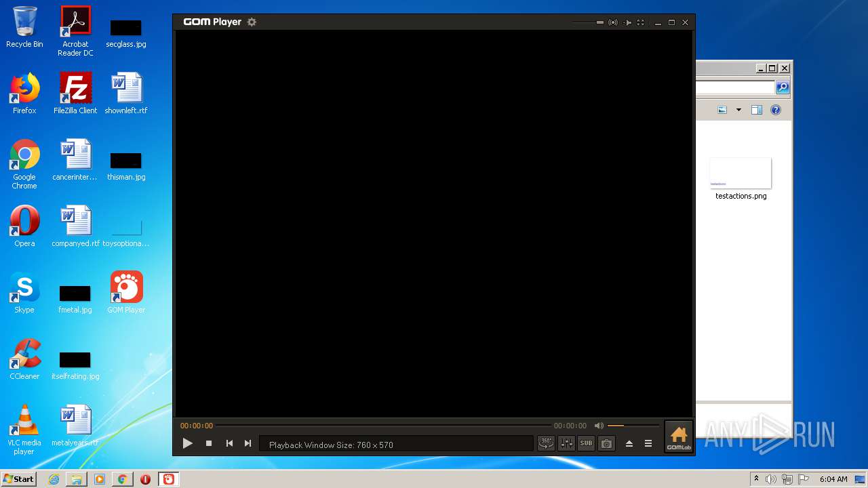Click the Playback Window Size status text
868x488 pixels.
(x=331, y=445)
